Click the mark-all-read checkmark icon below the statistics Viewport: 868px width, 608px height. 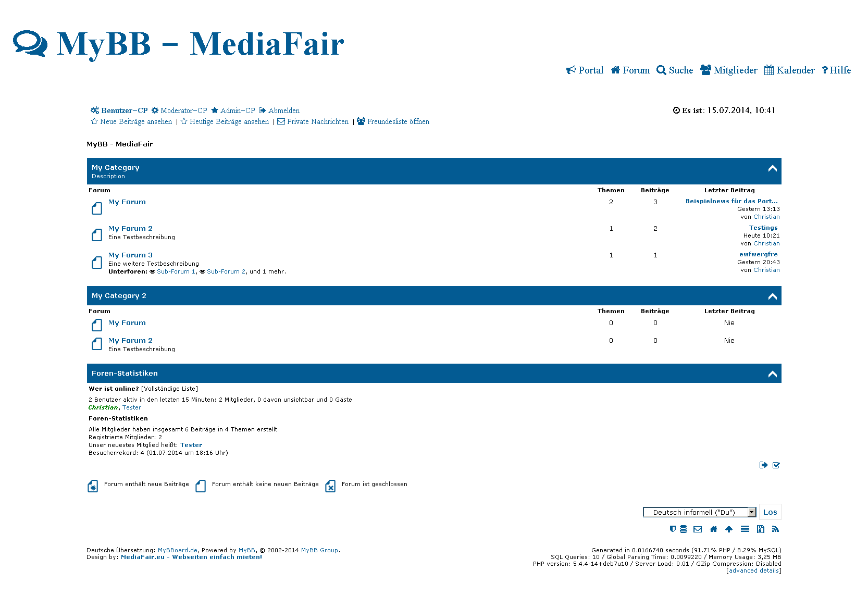click(x=776, y=465)
